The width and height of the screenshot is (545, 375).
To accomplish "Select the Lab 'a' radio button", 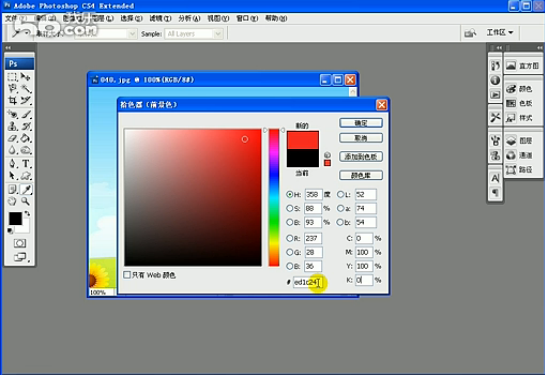I will coord(340,208).
